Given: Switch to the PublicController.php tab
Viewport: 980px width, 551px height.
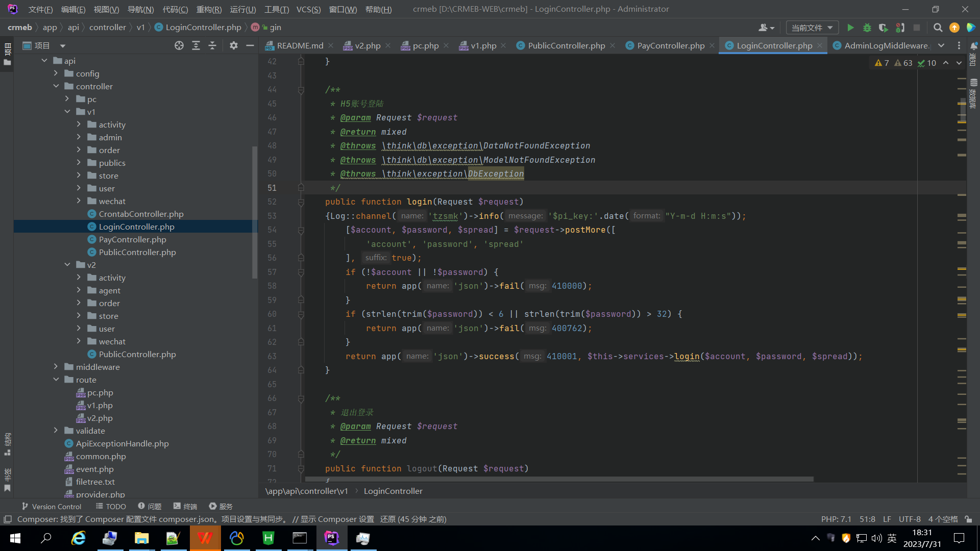Looking at the screenshot, I should point(566,45).
